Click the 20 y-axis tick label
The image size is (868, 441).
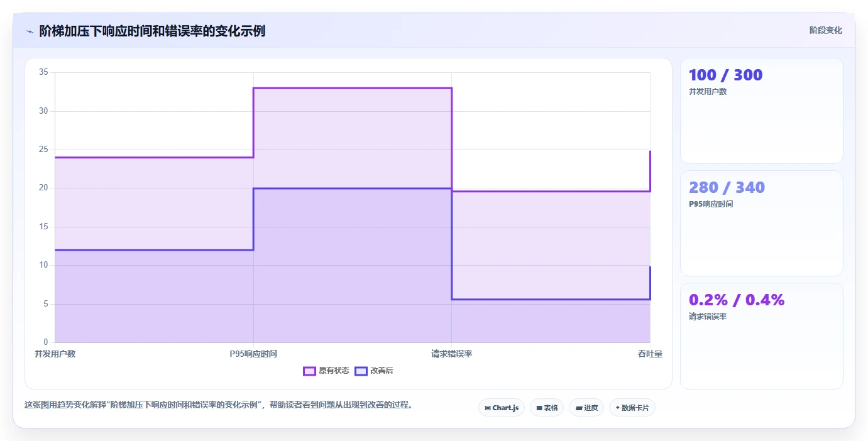click(x=44, y=188)
